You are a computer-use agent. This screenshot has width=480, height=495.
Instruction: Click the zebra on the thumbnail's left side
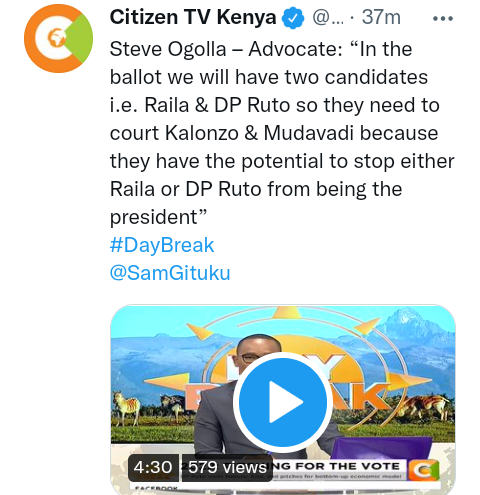126,408
